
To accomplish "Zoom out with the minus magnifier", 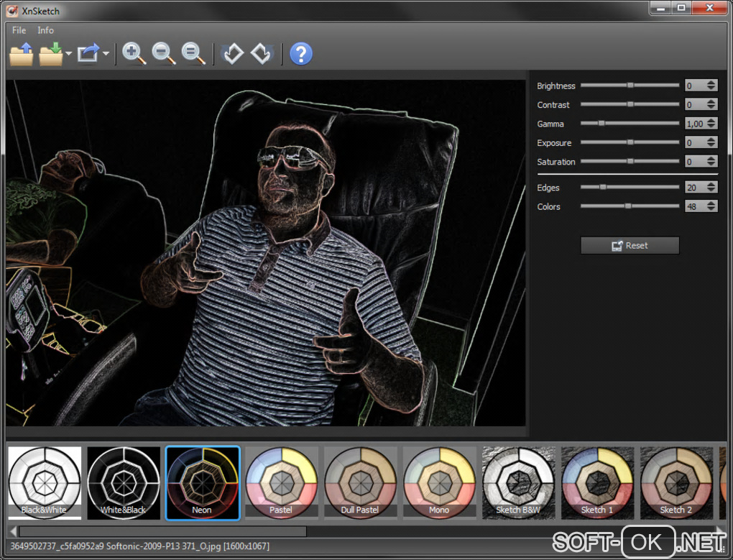I will click(164, 54).
